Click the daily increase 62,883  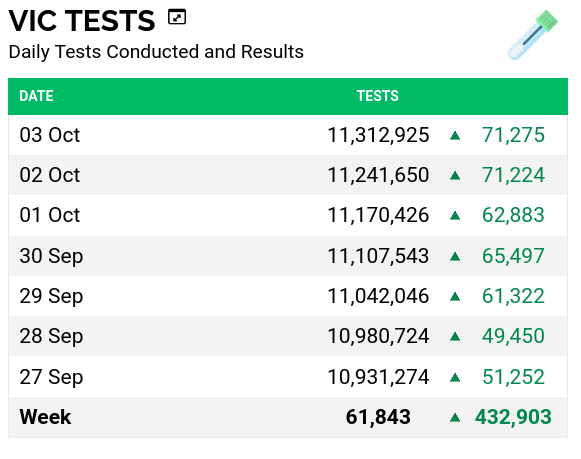tap(513, 215)
